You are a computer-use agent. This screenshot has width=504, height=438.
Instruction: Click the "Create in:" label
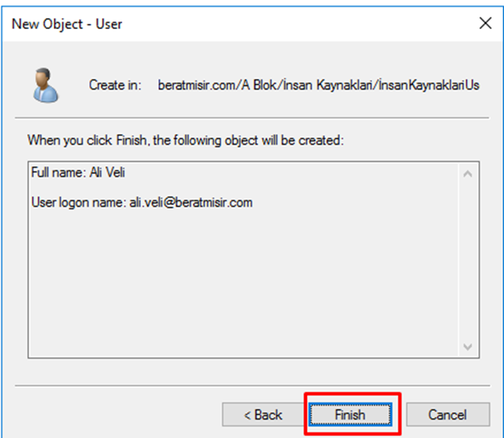point(115,85)
